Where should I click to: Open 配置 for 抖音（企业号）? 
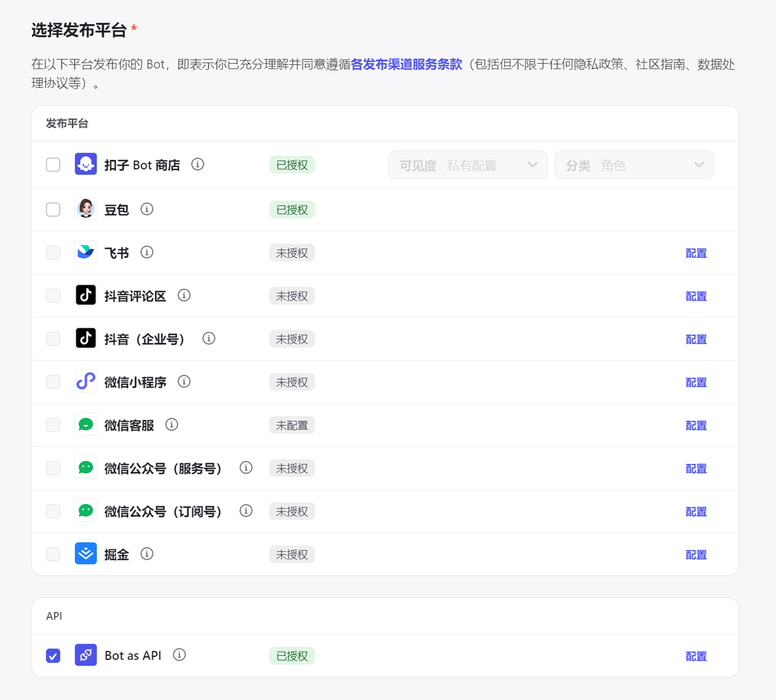point(696,339)
